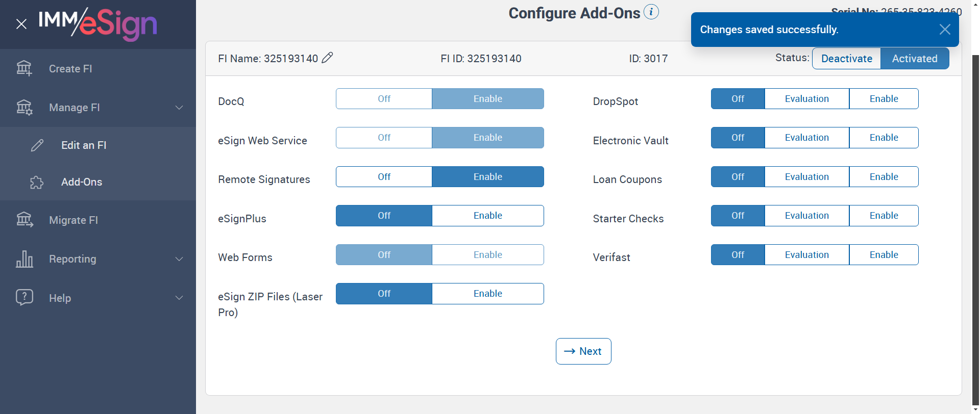
Task: Expand the Help menu chevron
Action: (x=179, y=298)
